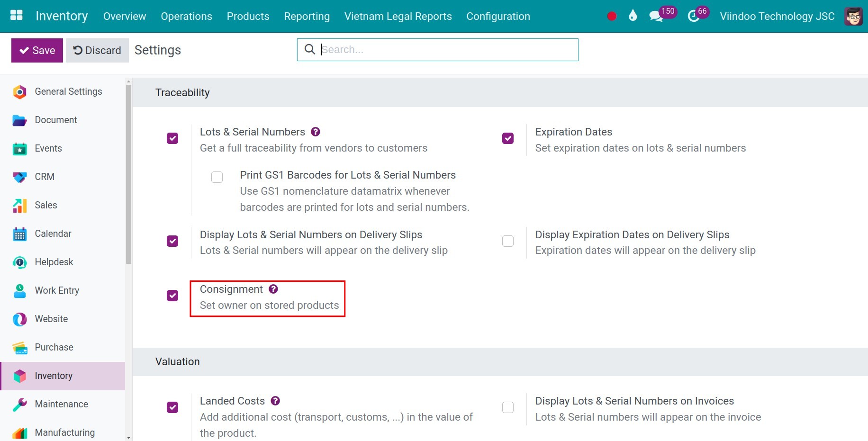868x441 pixels.
Task: Open help icon beside Lots & Serial Numbers
Action: click(x=316, y=132)
